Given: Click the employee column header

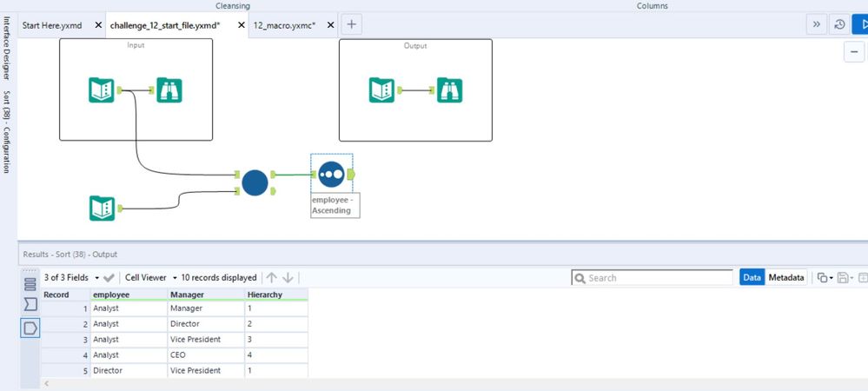Looking at the screenshot, I should [129, 295].
